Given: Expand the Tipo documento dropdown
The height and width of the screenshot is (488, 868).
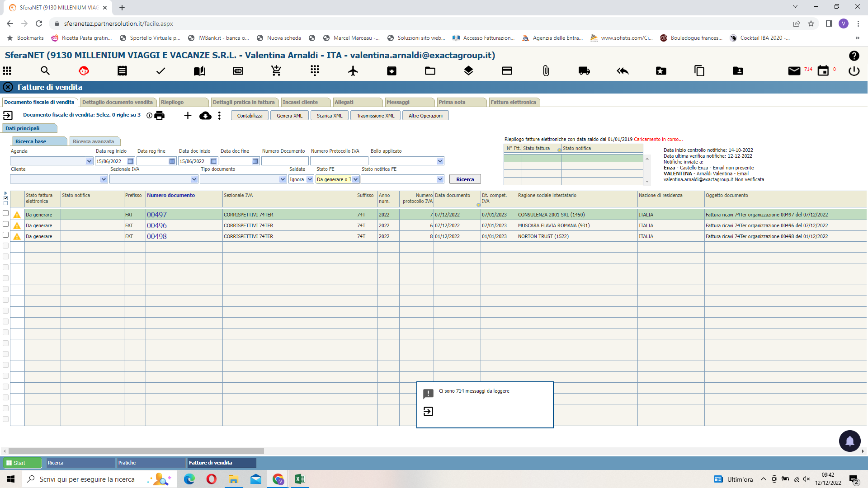Looking at the screenshot, I should coord(283,179).
